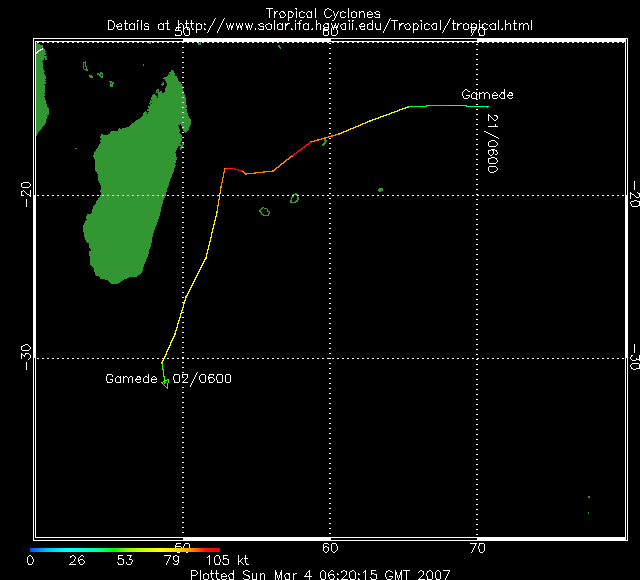Click the 53 value under the color scale

pos(125,560)
